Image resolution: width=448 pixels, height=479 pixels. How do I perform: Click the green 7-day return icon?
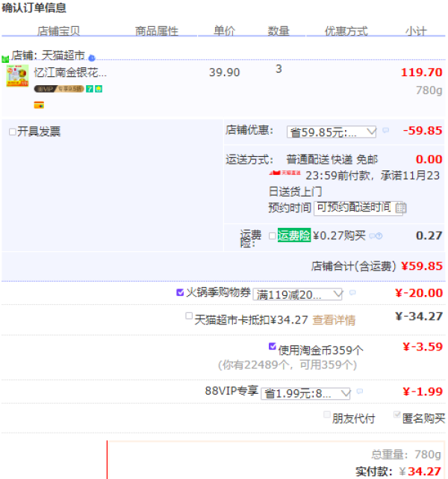click(x=90, y=89)
